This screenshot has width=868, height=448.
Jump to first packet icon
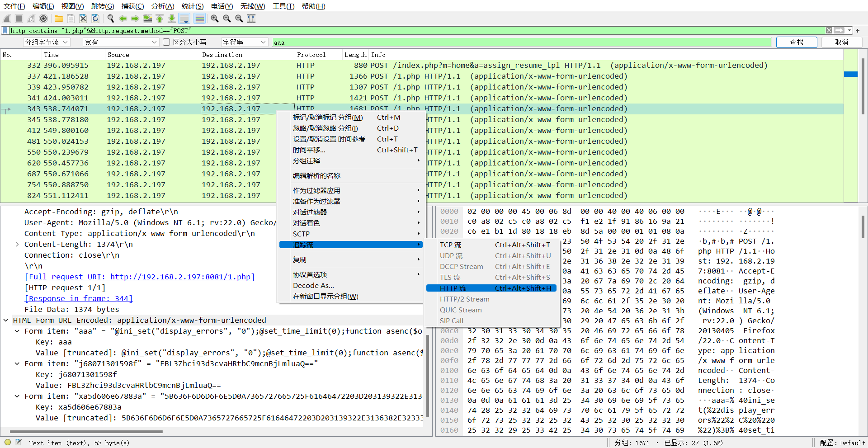pos(160,19)
